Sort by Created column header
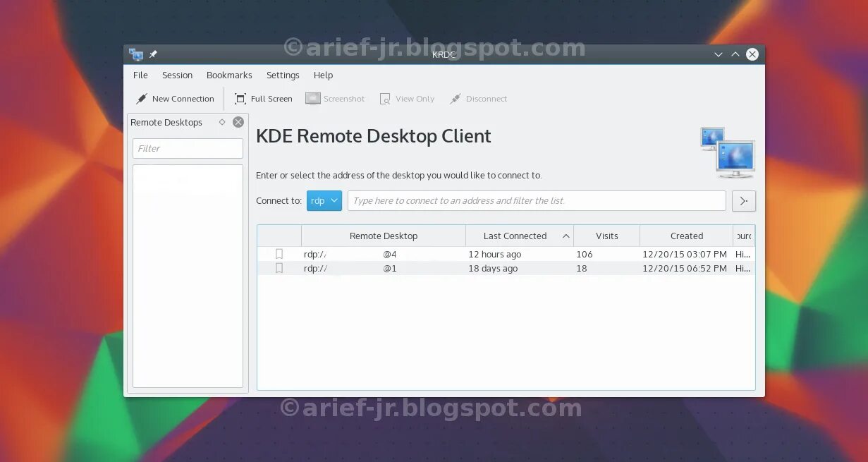The width and height of the screenshot is (868, 462). point(687,236)
